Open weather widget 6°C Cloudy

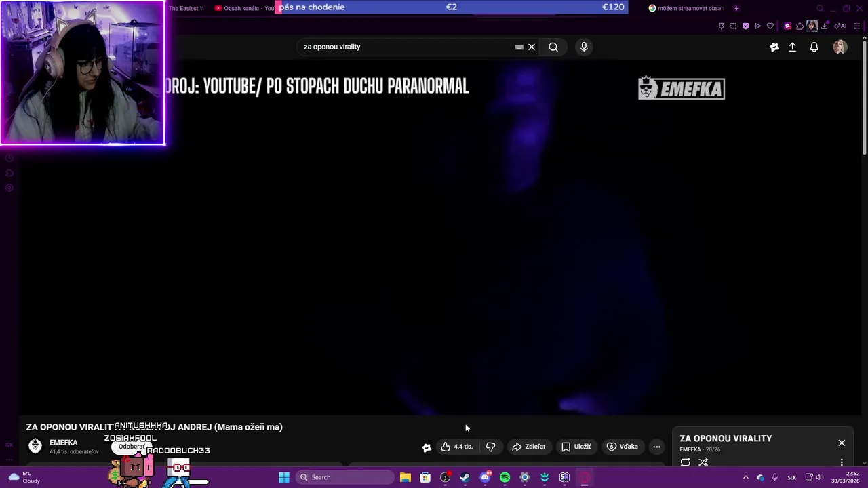[x=25, y=477]
